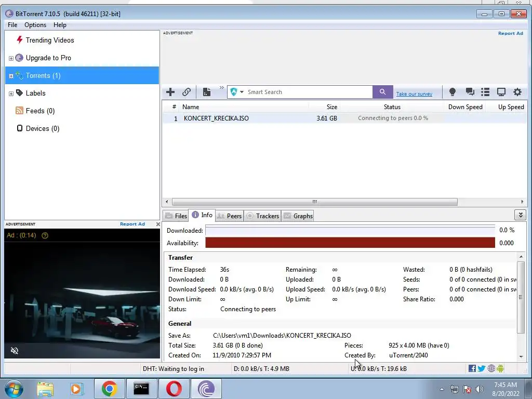
Task: Click the ad info question mark icon
Action: 45,235
